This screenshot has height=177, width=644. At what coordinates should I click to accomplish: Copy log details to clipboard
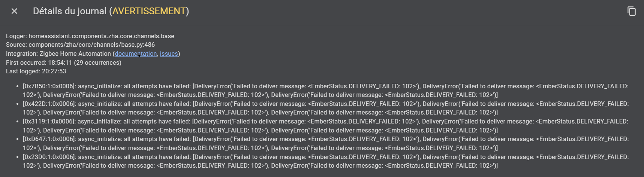pos(632,11)
